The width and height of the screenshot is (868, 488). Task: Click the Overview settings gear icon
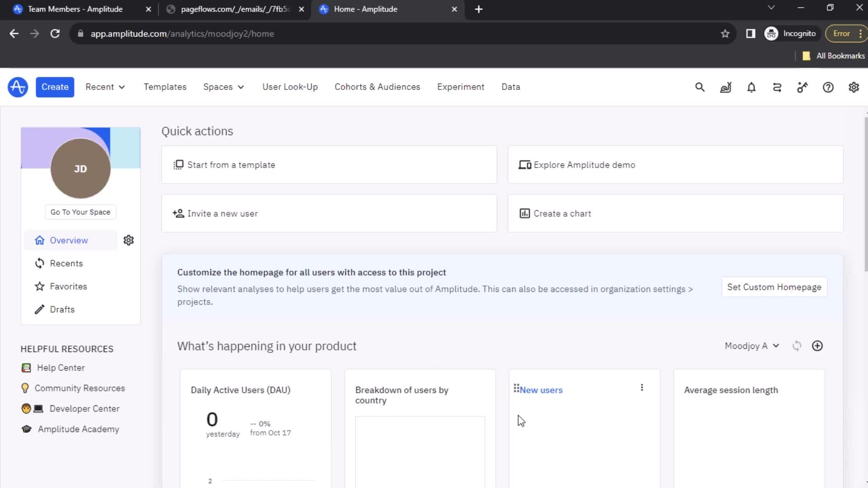tap(129, 240)
